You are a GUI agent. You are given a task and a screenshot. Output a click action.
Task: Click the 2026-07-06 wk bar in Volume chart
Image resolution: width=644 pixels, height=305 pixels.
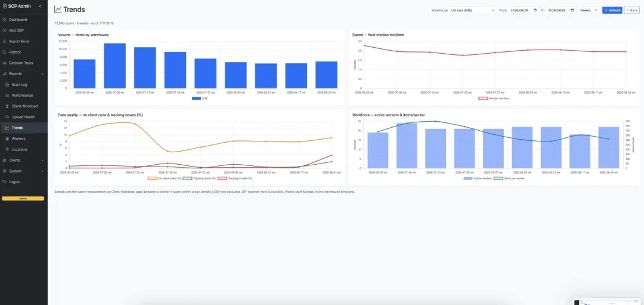pos(115,66)
